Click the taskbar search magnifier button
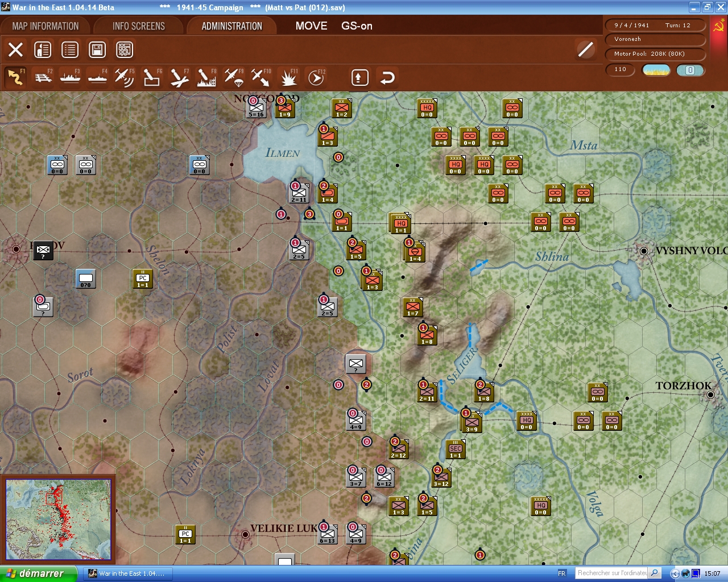The height and width of the screenshot is (582, 728). click(x=655, y=573)
